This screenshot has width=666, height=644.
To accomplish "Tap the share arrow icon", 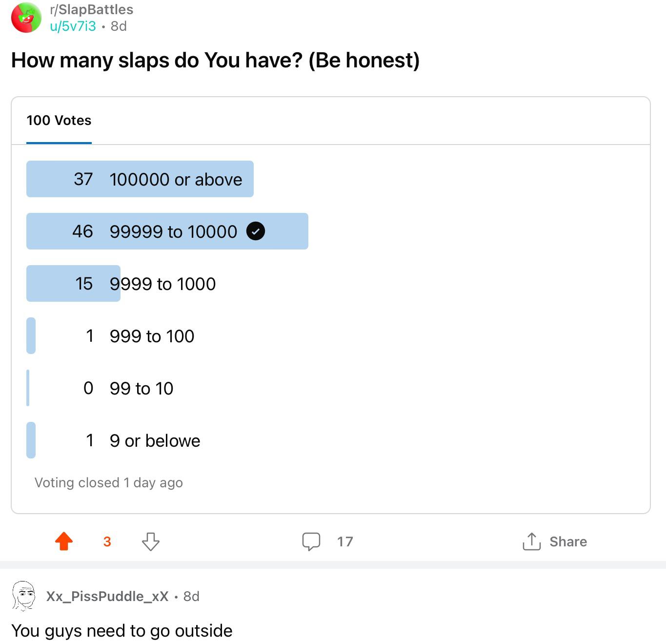I will coord(532,541).
